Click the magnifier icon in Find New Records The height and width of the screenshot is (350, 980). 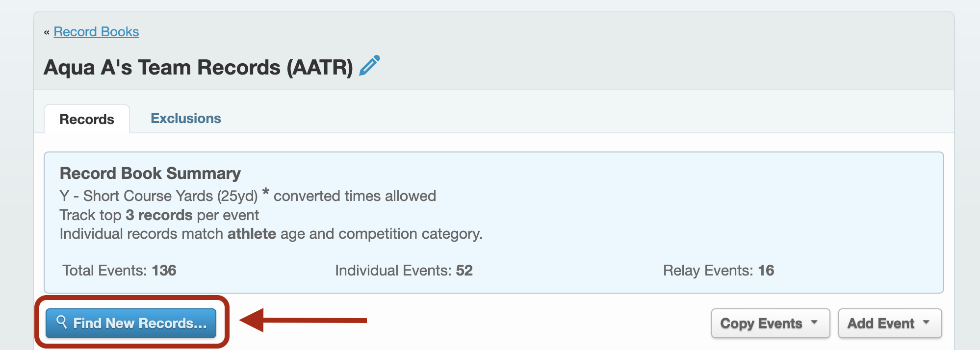62,322
